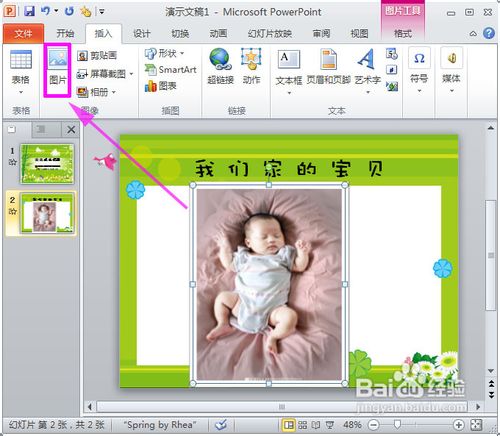Select slide 1 thumbnail
The width and height of the screenshot is (500, 436).
click(x=47, y=164)
